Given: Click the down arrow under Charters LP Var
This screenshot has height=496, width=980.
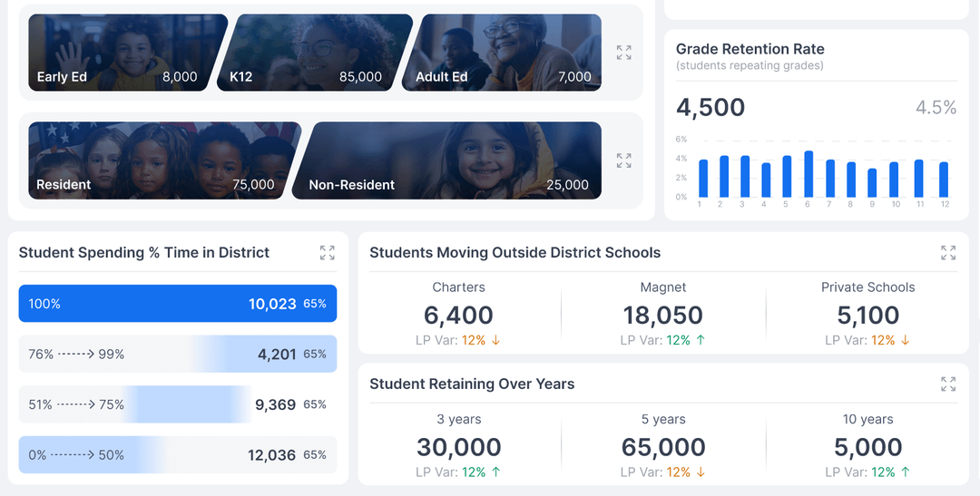Looking at the screenshot, I should click(496, 341).
